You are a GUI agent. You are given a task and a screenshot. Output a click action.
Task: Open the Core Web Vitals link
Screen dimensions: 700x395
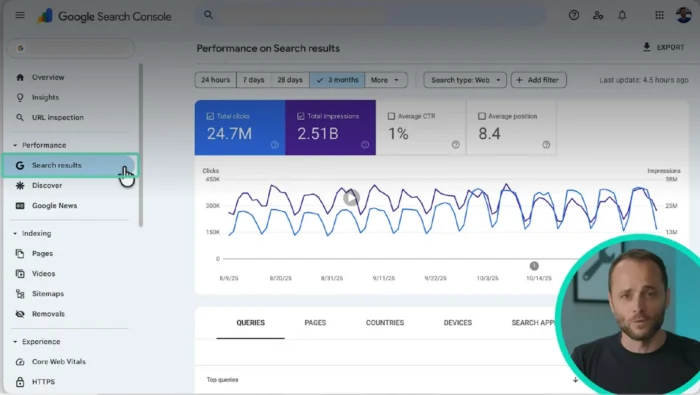pyautogui.click(x=58, y=362)
